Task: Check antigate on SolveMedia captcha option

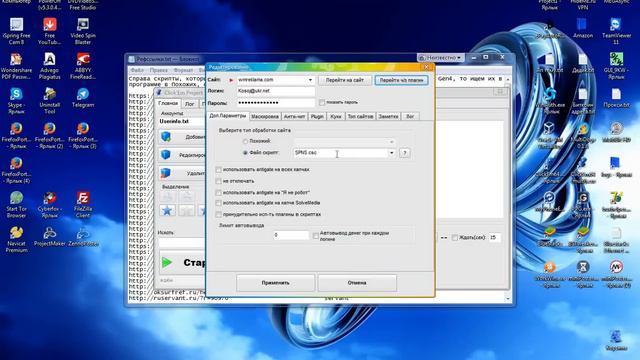Action: [x=218, y=203]
